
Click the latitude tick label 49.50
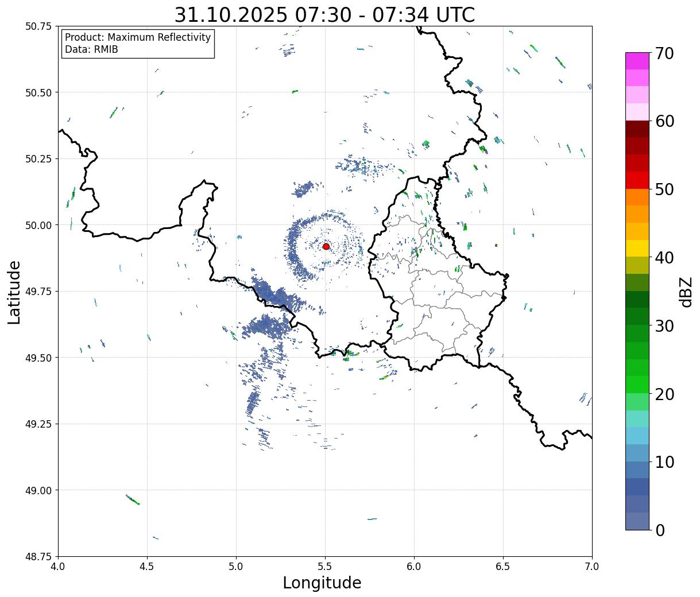38,358
